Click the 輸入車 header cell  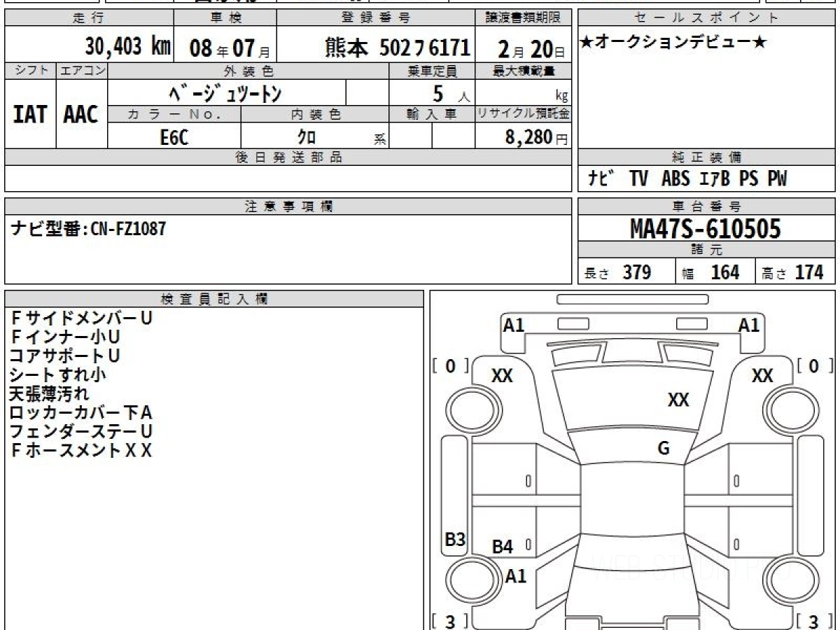pos(432,115)
